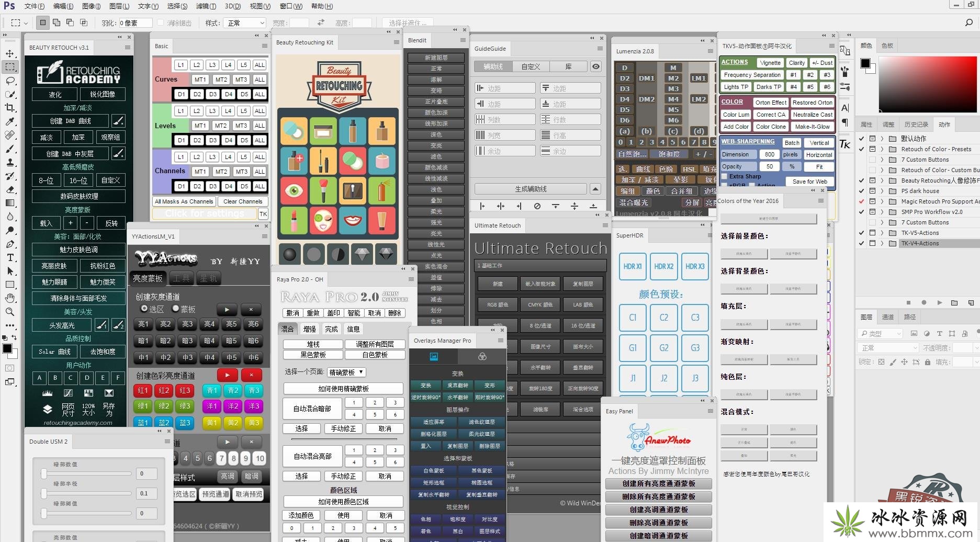
Task: Click the 液化 button in Beauty Retouch panel
Action: 55,94
